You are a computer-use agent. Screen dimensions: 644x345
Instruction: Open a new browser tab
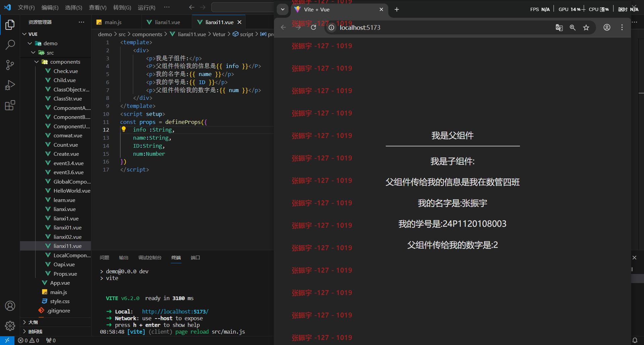point(397,9)
